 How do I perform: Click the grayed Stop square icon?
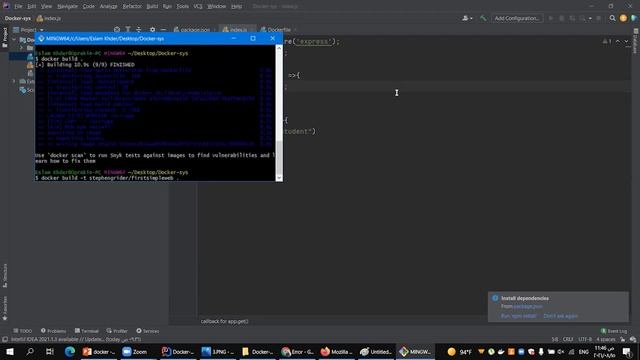599,18
